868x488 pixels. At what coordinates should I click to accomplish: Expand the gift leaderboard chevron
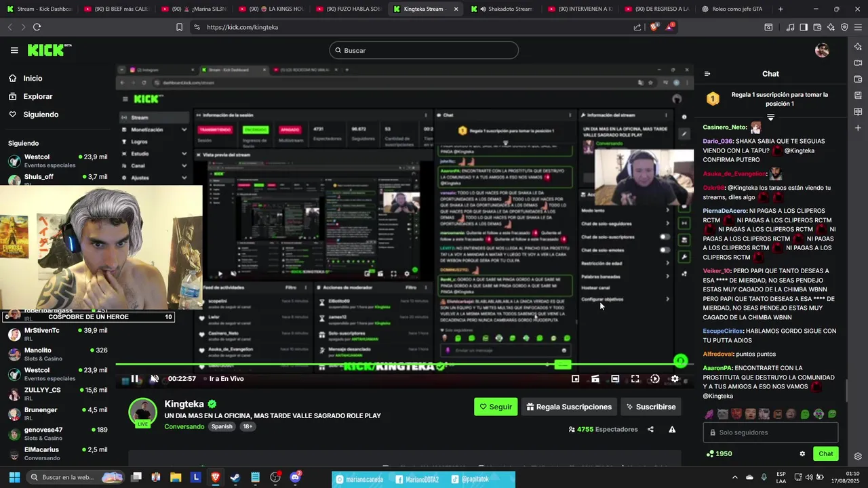(x=770, y=117)
